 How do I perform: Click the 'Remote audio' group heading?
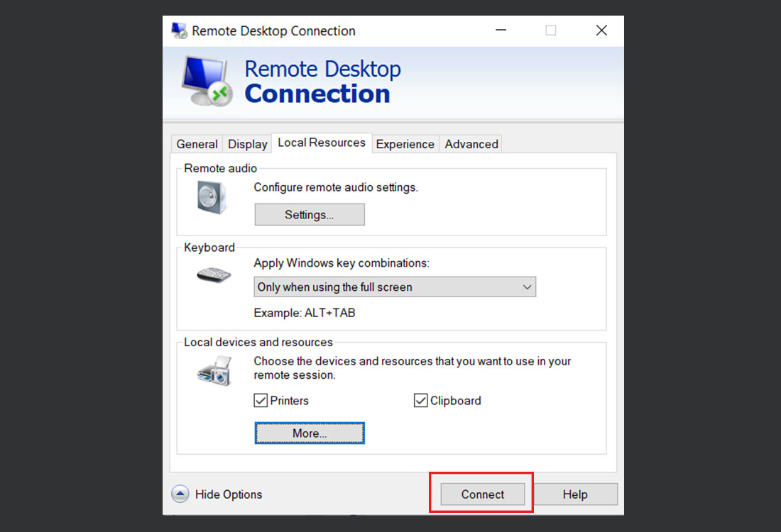[x=220, y=168]
